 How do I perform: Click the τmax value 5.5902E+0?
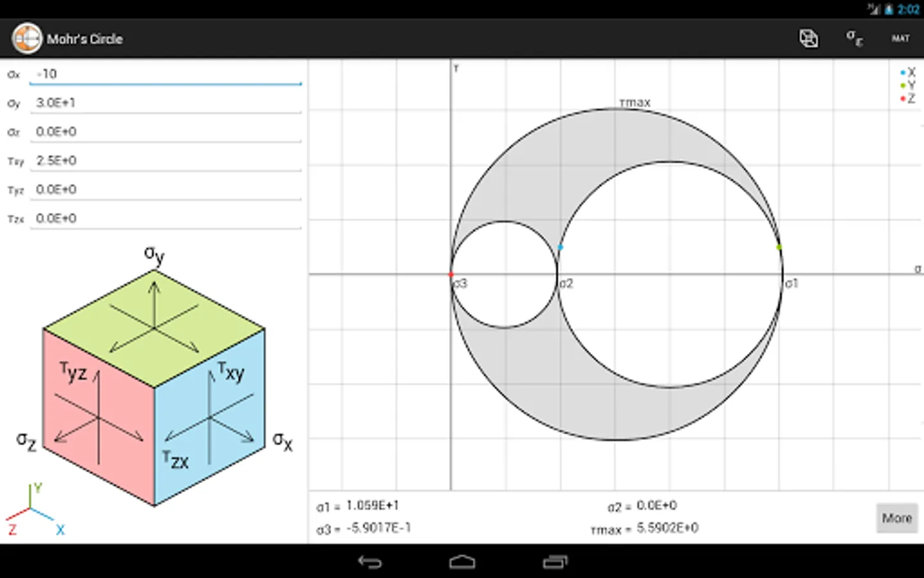tap(667, 528)
